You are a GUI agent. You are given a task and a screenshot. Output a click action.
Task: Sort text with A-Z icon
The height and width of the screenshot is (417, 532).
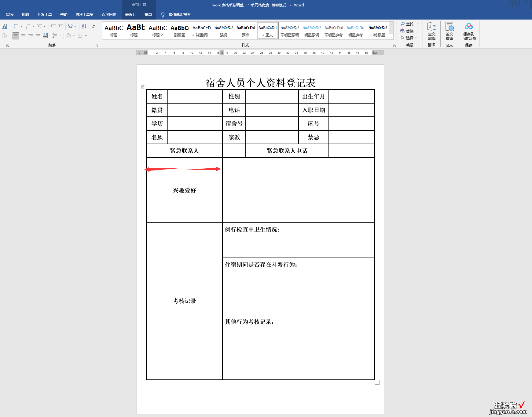84,26
